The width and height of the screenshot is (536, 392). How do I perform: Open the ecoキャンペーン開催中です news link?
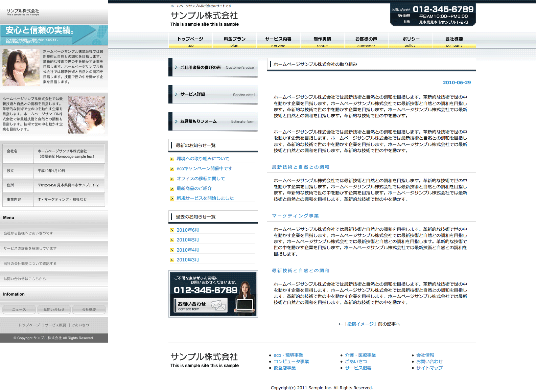click(204, 168)
